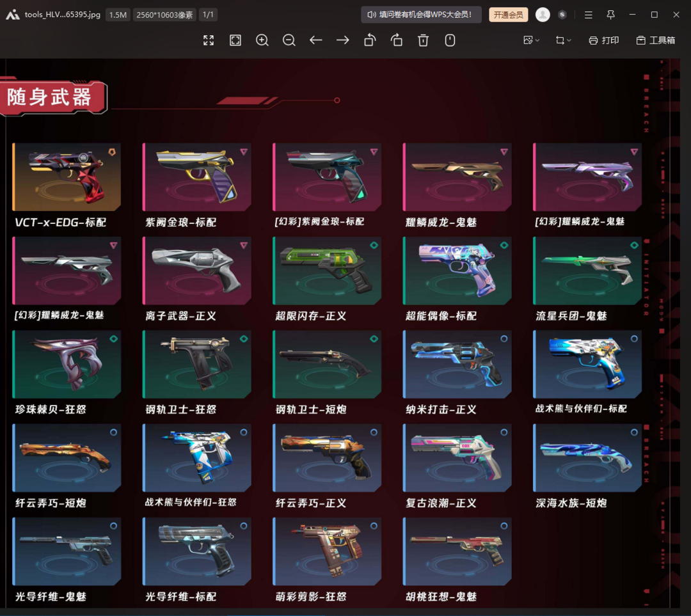Click the 光导纤维-鬼魅 label
The height and width of the screenshot is (616, 691).
tap(51, 597)
